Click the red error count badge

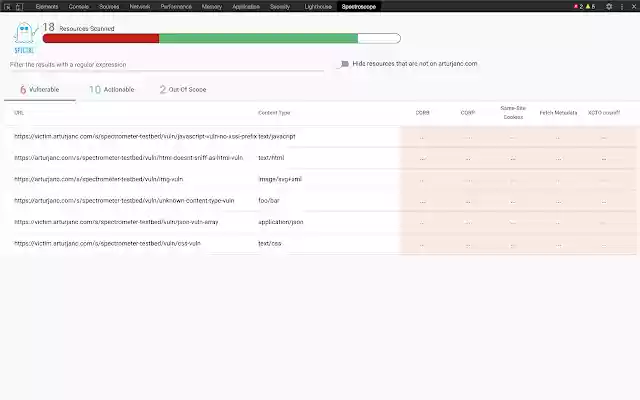[x=577, y=6]
